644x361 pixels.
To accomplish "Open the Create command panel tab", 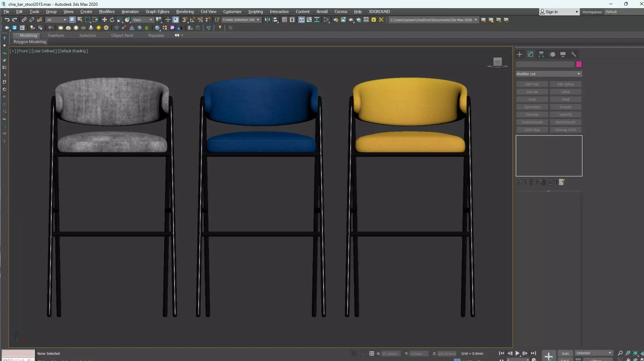I will click(519, 54).
